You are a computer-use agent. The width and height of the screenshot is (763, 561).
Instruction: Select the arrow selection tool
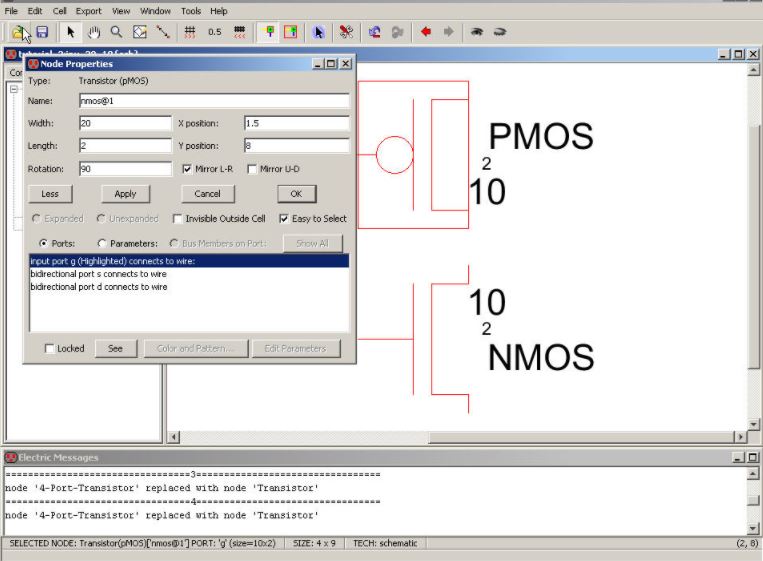pos(71,32)
